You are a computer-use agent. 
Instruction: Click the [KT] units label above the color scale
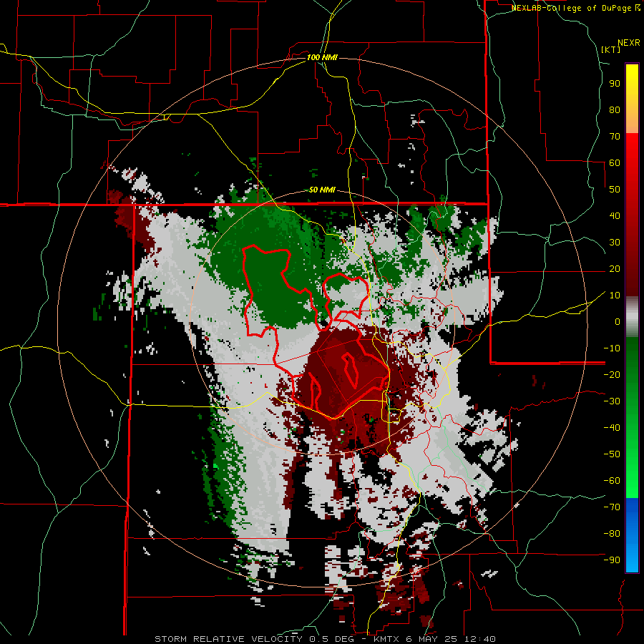click(611, 49)
